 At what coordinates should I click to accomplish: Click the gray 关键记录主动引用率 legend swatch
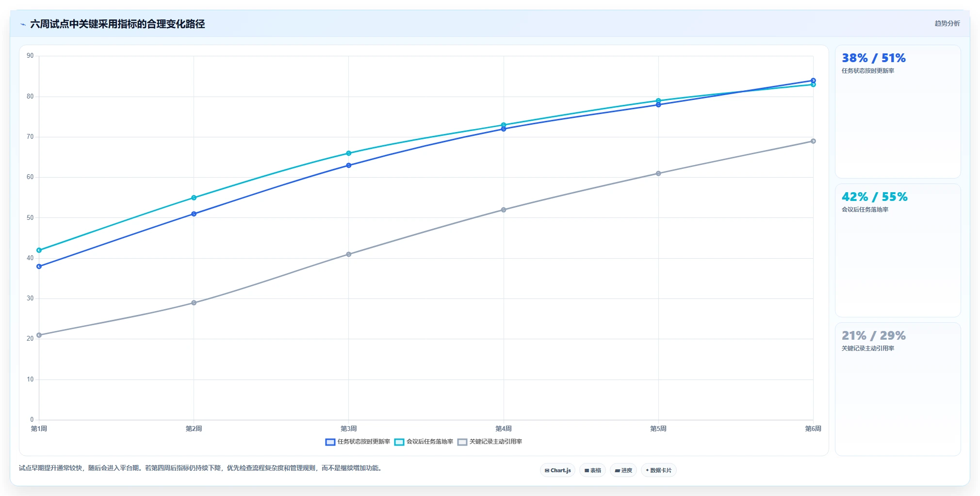click(x=462, y=442)
